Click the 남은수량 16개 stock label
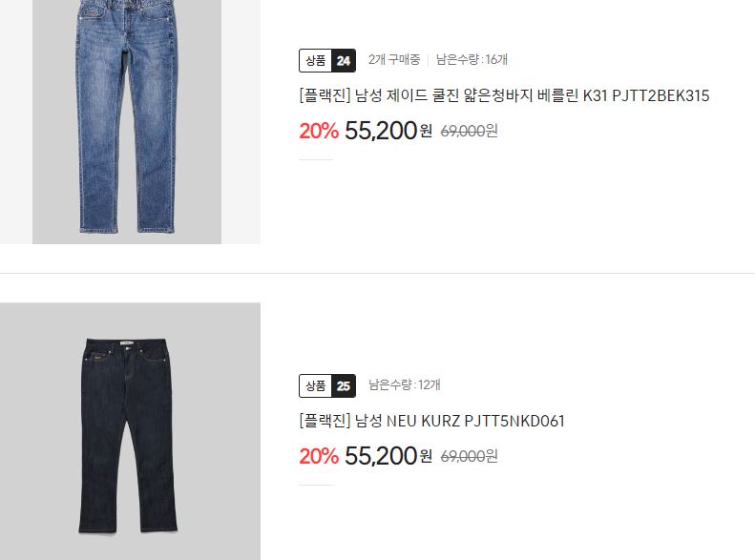The height and width of the screenshot is (560, 755). (472, 60)
